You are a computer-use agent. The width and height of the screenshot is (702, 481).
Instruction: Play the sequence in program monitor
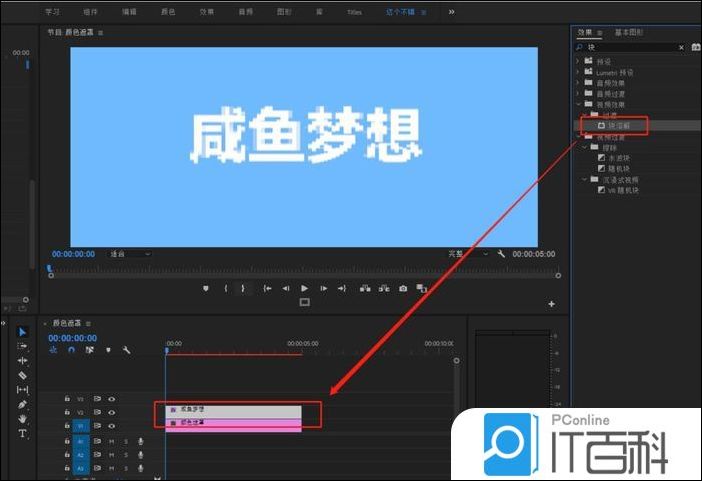click(304, 288)
